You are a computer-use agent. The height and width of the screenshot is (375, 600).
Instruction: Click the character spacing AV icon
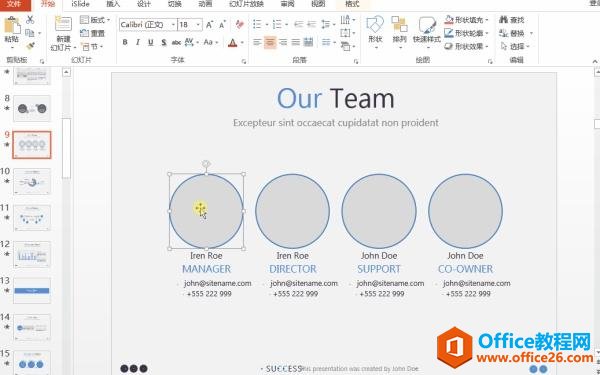(189, 42)
